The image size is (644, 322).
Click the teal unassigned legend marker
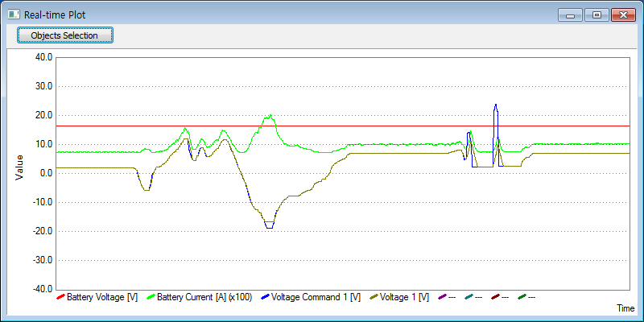[469, 297]
